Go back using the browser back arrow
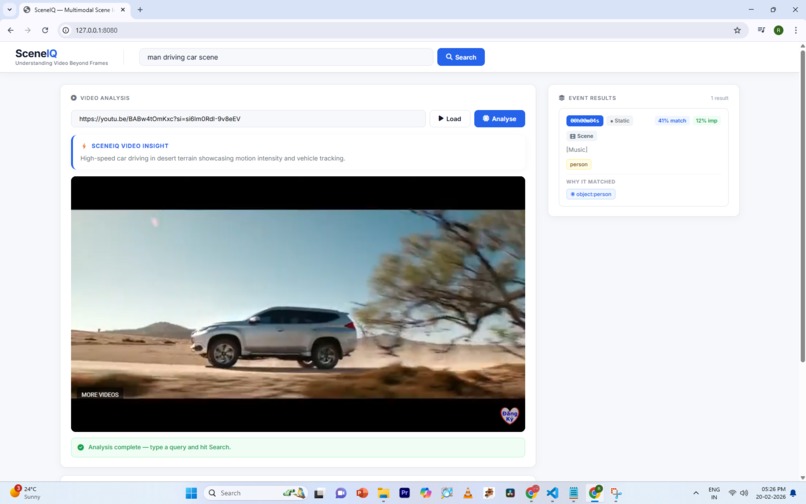This screenshot has width=806, height=504. pyautogui.click(x=11, y=30)
